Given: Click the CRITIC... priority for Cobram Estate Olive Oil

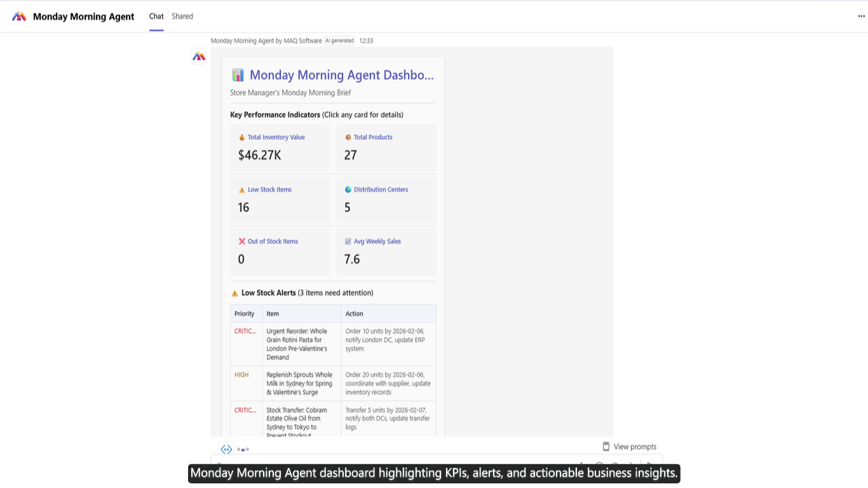Looking at the screenshot, I should 245,410.
